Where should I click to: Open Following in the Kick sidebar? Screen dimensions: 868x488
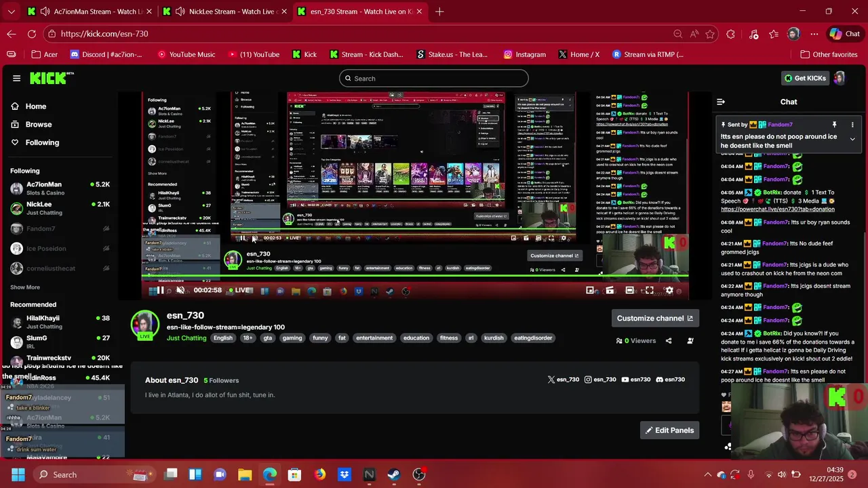35,142
